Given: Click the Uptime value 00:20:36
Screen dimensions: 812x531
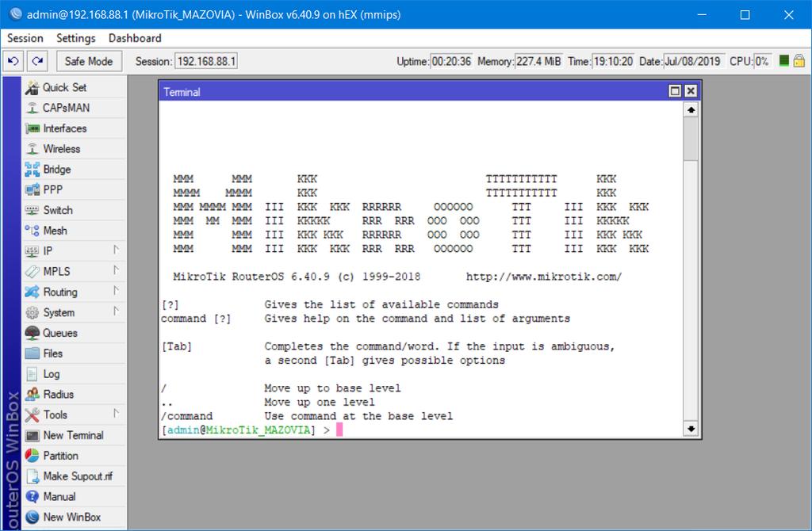Looking at the screenshot, I should pos(451,61).
